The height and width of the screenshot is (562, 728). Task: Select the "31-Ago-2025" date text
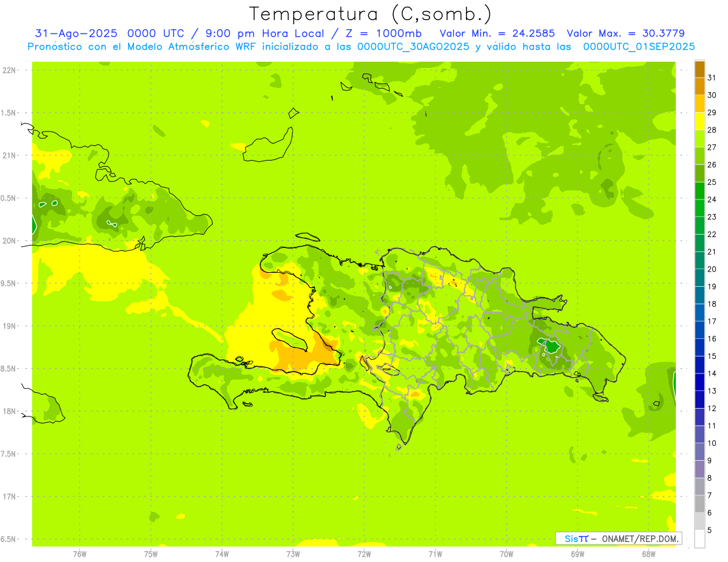(x=76, y=33)
